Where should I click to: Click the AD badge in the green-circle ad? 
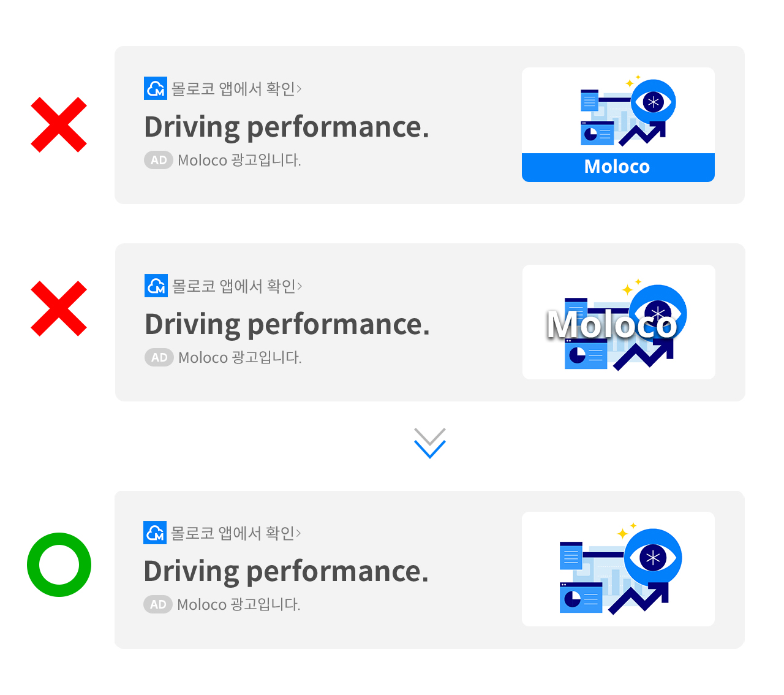pos(158,604)
